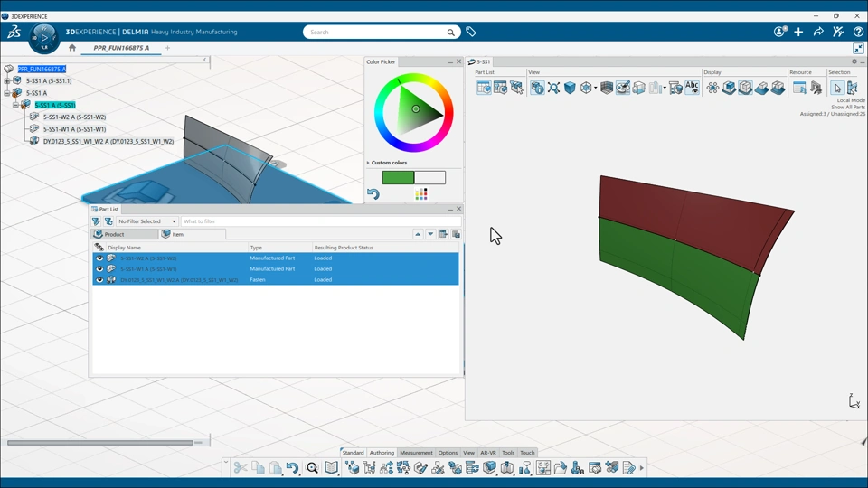868x488 pixels.
Task: Collapse the highlighted 5-SS1 A (5-SS1) node
Action: [x=15, y=105]
